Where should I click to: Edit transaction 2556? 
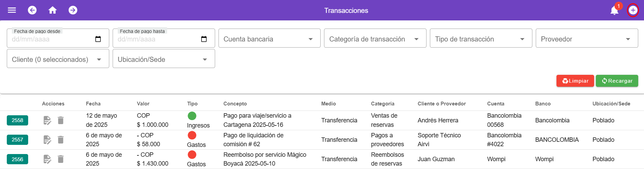pyautogui.click(x=47, y=159)
